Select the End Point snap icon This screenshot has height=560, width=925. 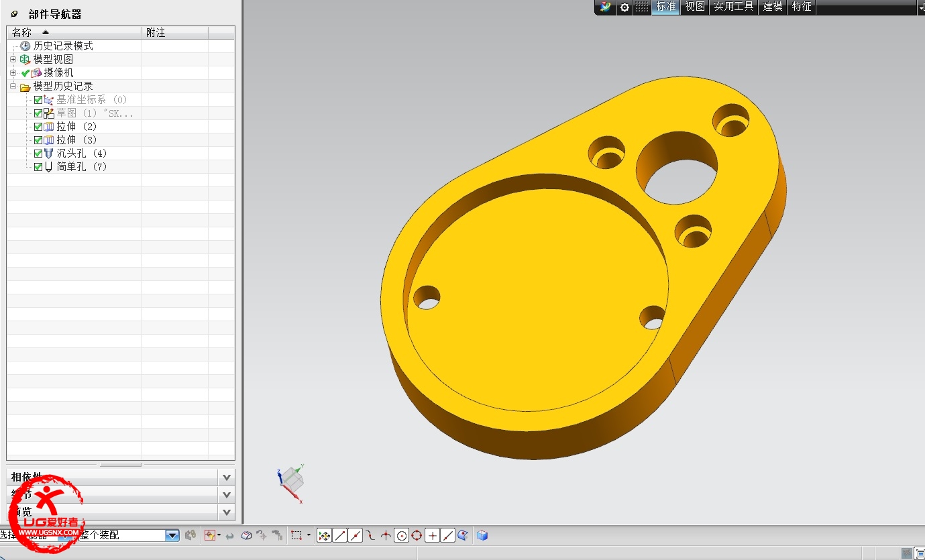340,535
